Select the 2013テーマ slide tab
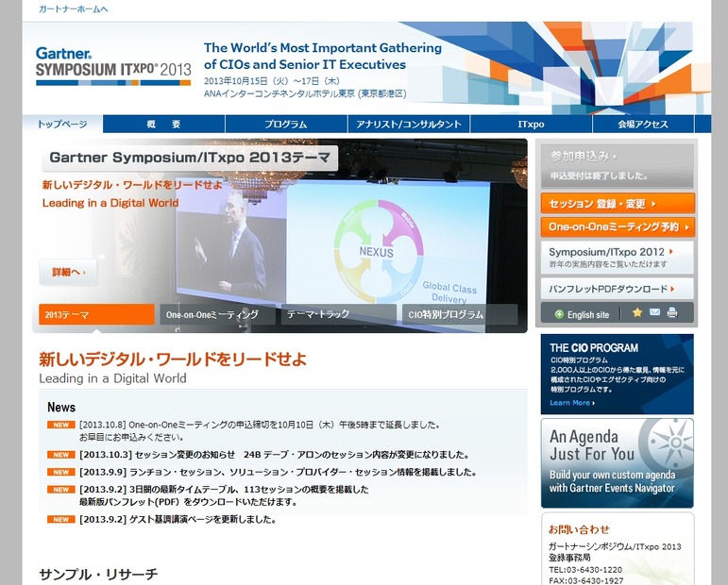The image size is (728, 585). pos(96,314)
